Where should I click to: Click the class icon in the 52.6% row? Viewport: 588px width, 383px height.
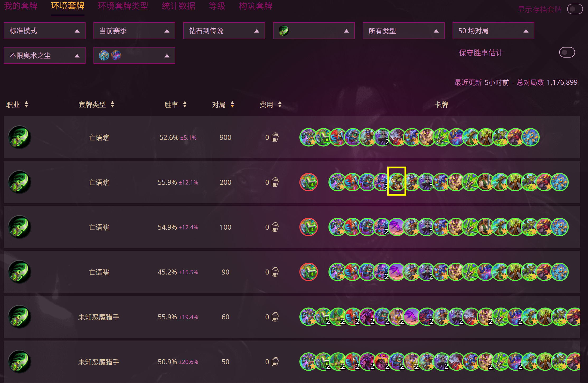tap(20, 137)
